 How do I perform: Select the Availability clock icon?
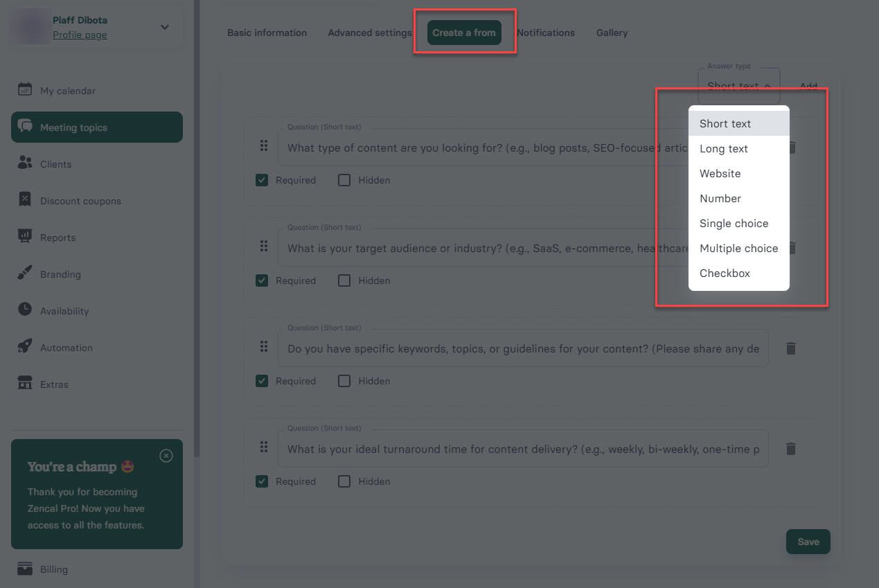coord(25,311)
